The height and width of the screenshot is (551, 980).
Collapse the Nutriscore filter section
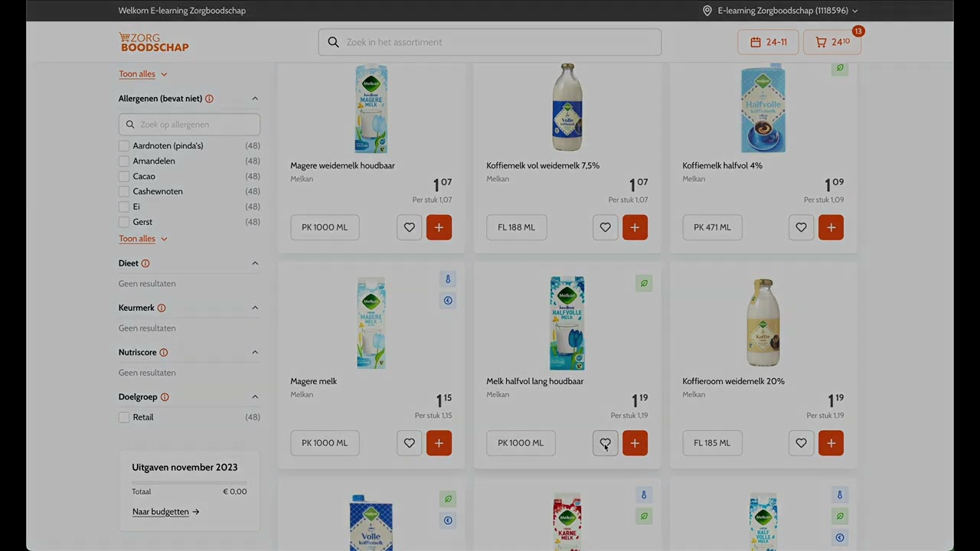[x=255, y=353]
